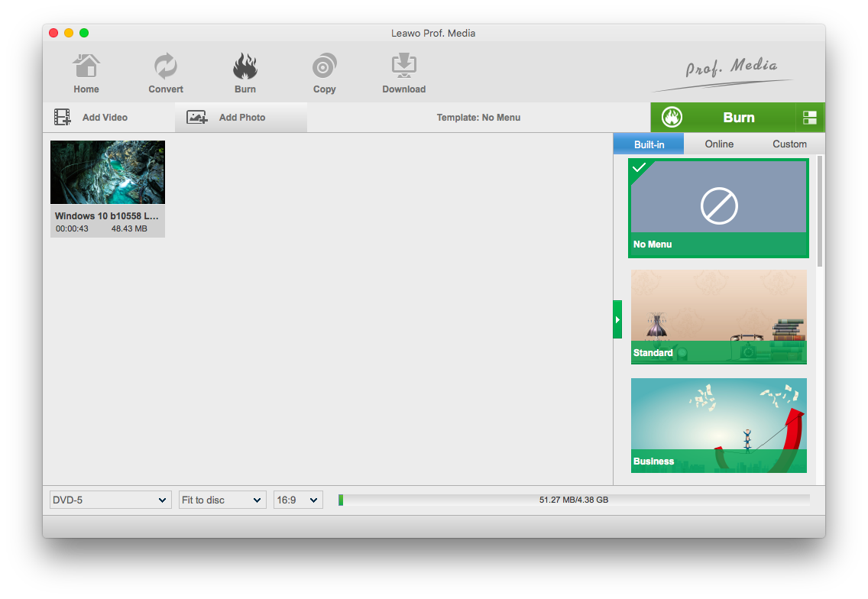Image resolution: width=868 pixels, height=599 pixels.
Task: Switch to the Online templates tab
Action: (719, 144)
